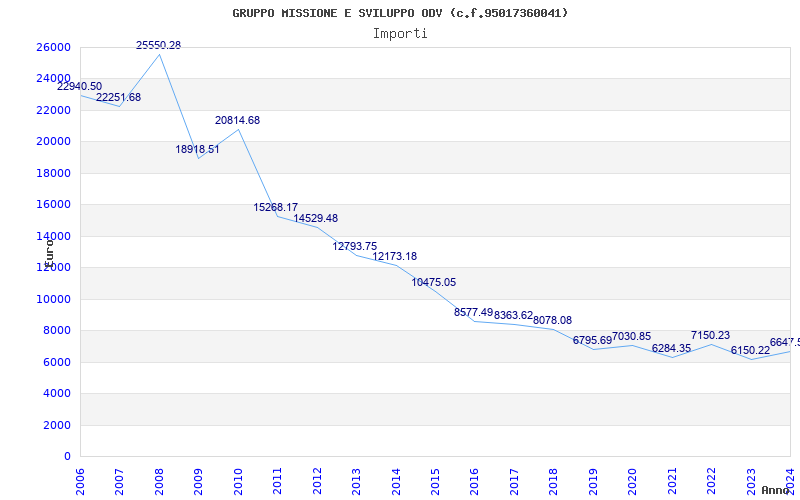
Task: Select the 15268.17 data label
Action: (x=276, y=208)
